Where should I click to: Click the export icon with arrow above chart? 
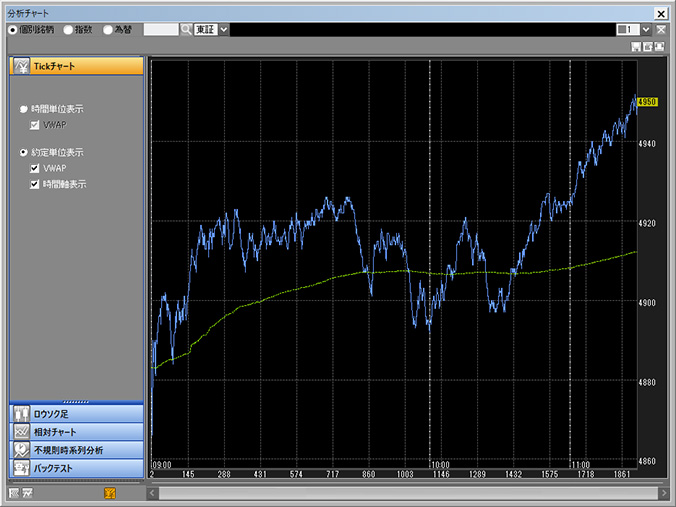coord(648,47)
